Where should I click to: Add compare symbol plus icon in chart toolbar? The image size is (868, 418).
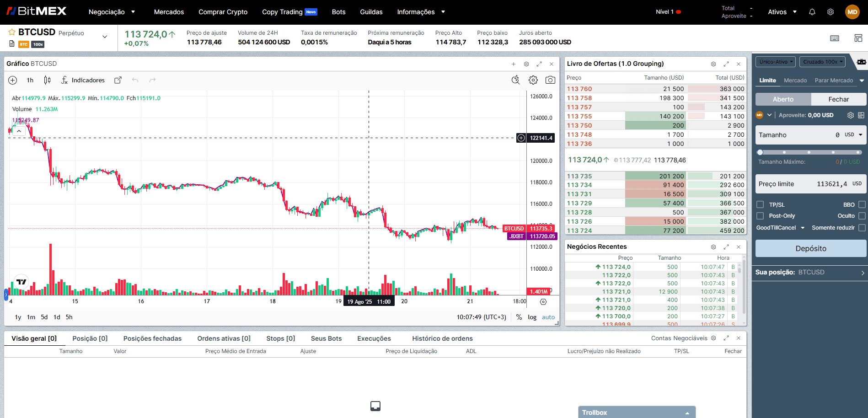pyautogui.click(x=13, y=80)
